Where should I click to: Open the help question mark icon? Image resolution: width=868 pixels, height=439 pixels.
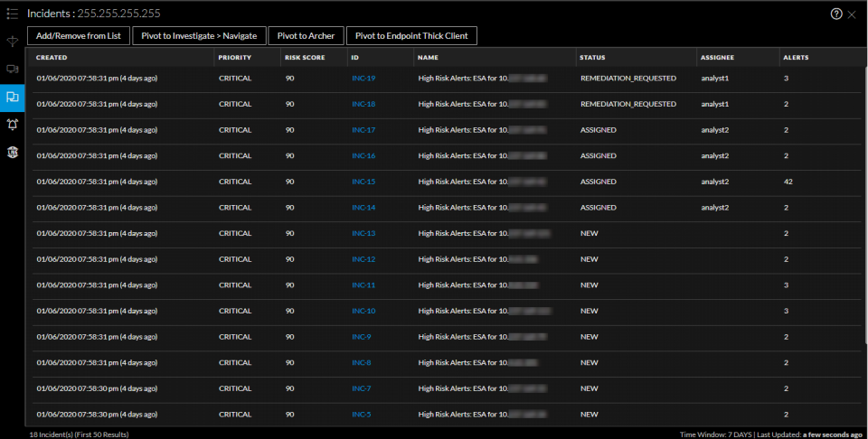(x=836, y=14)
